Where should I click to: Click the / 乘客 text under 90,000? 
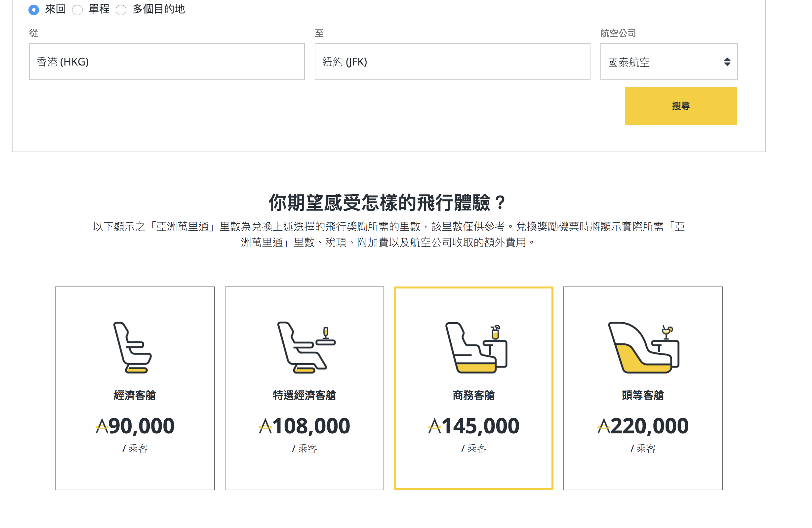[135, 448]
